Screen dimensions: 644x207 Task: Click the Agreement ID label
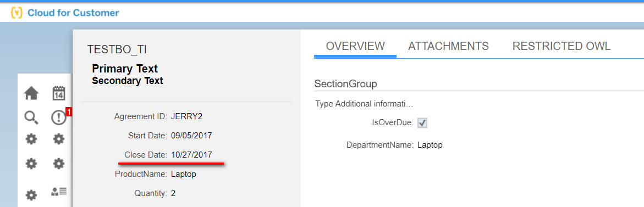coord(140,116)
